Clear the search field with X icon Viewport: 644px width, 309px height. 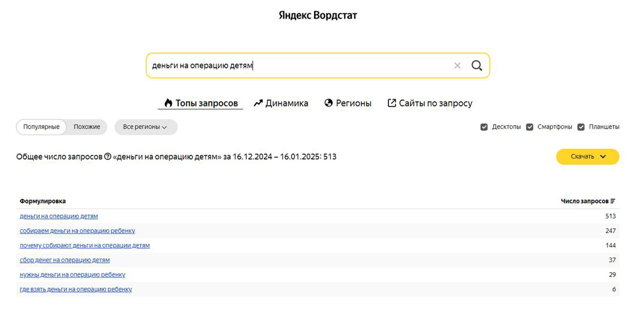[x=457, y=66]
